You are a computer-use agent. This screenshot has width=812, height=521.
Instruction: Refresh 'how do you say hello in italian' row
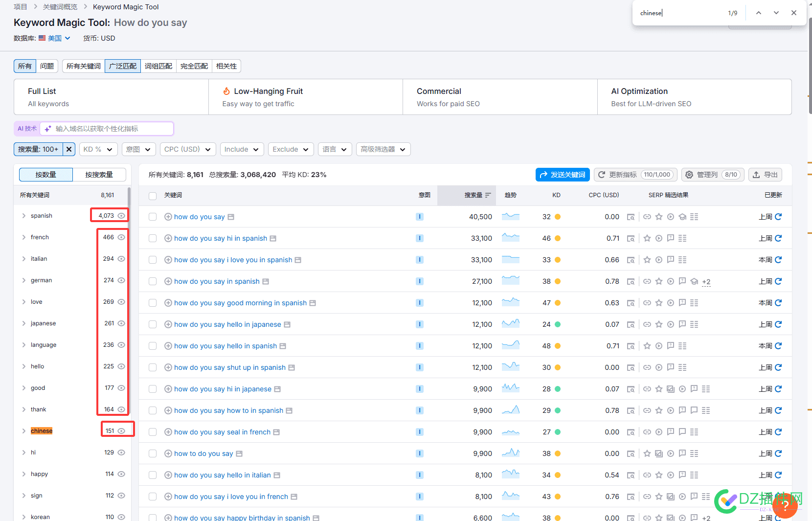778,475
